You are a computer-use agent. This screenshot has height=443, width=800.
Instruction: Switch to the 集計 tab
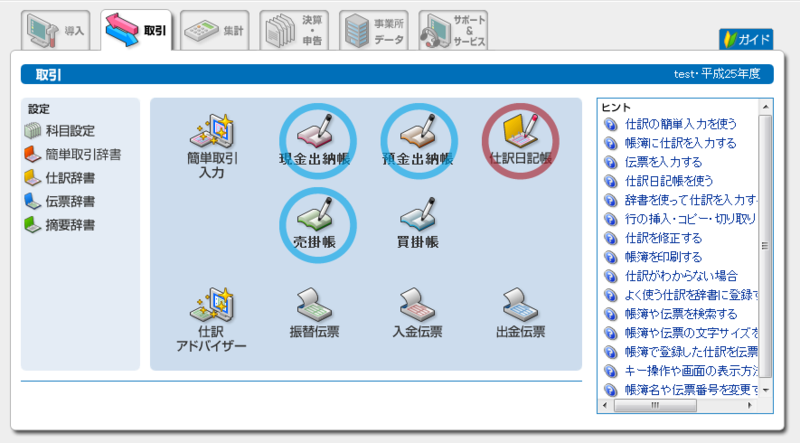(x=215, y=31)
